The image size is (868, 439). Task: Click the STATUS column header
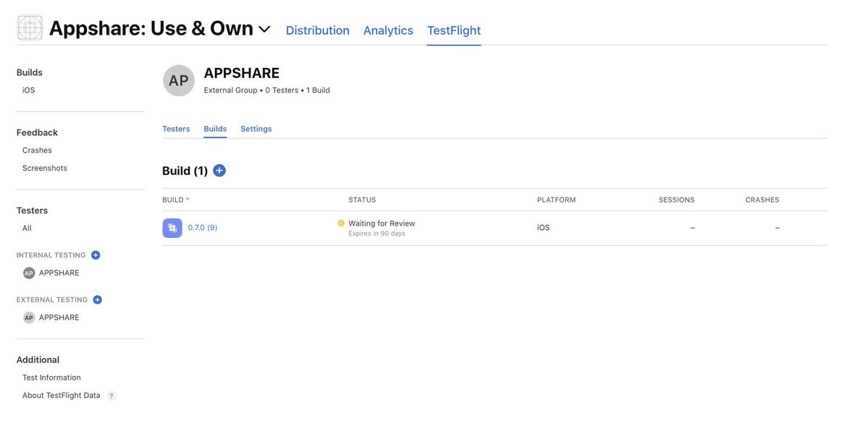coord(362,200)
